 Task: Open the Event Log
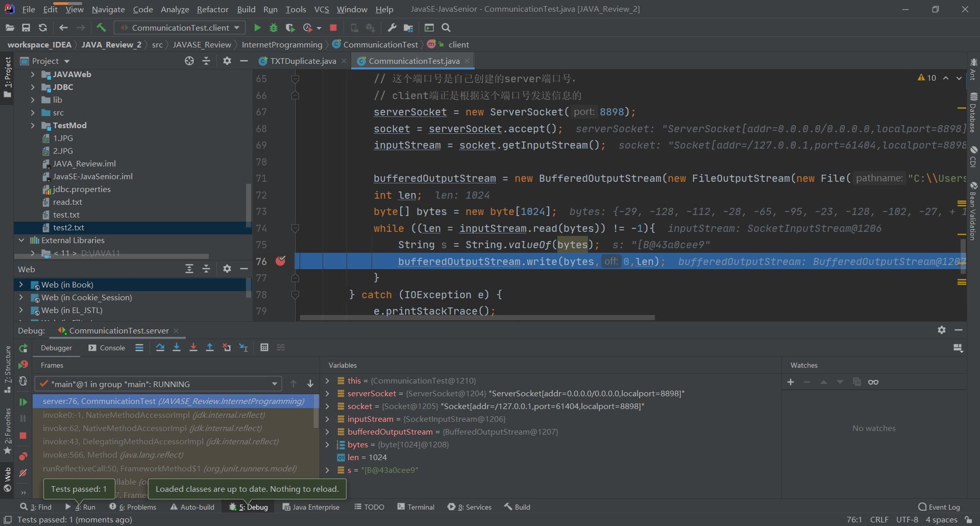click(939, 507)
